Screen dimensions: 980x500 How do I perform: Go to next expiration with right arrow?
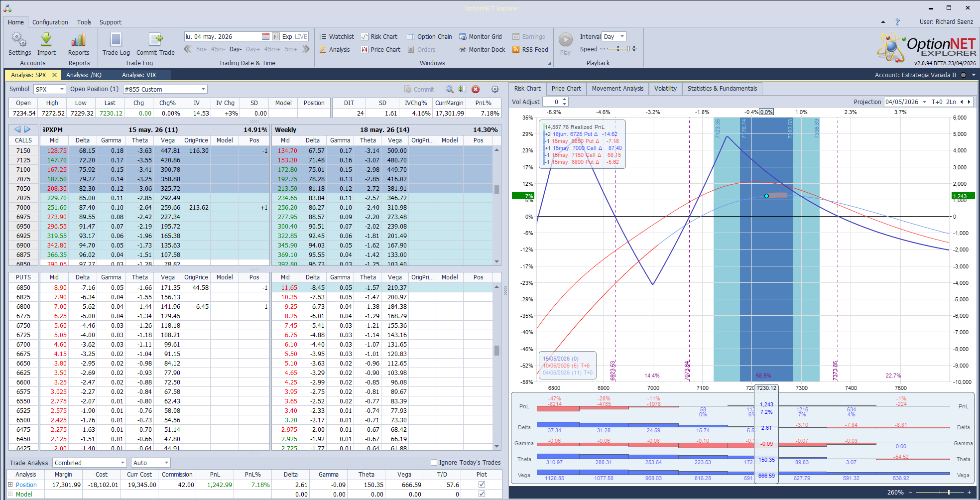27,129
